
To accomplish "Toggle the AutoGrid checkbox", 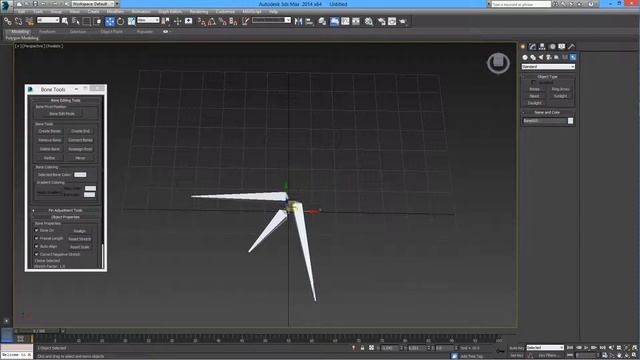I will pos(533,82).
